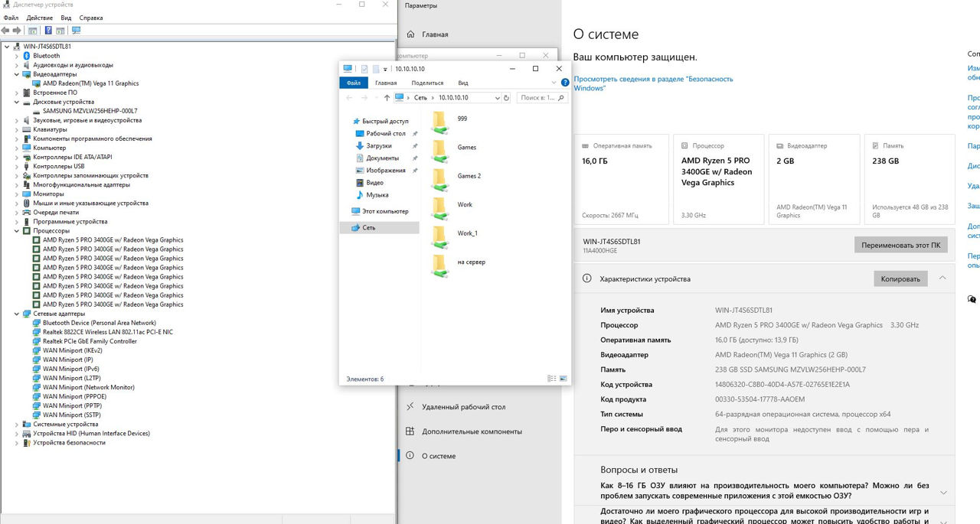The height and width of the screenshot is (524, 980).
Task: Open Explorer help question mark icon
Action: pos(565,83)
